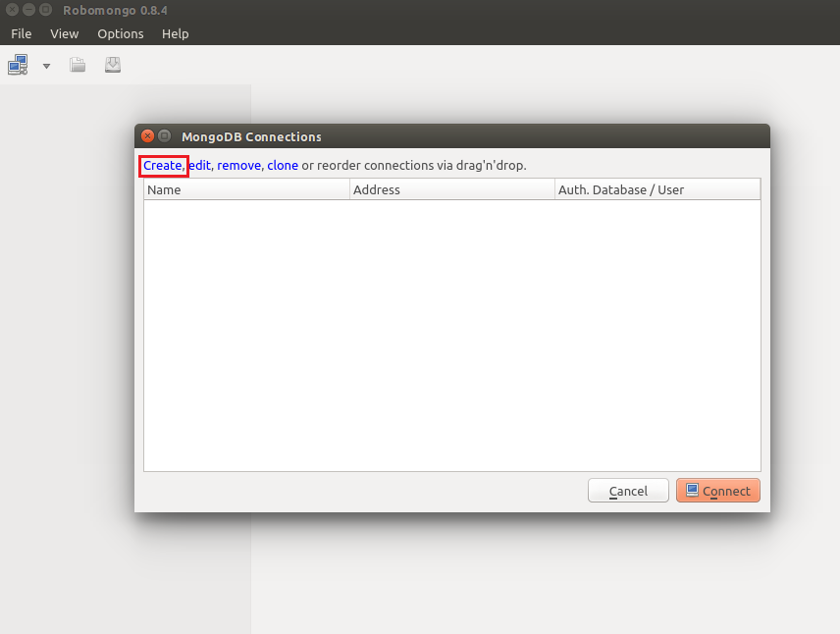Viewport: 840px width, 634px height.
Task: Click the Auth. Database / User column header
Action: 657,189
